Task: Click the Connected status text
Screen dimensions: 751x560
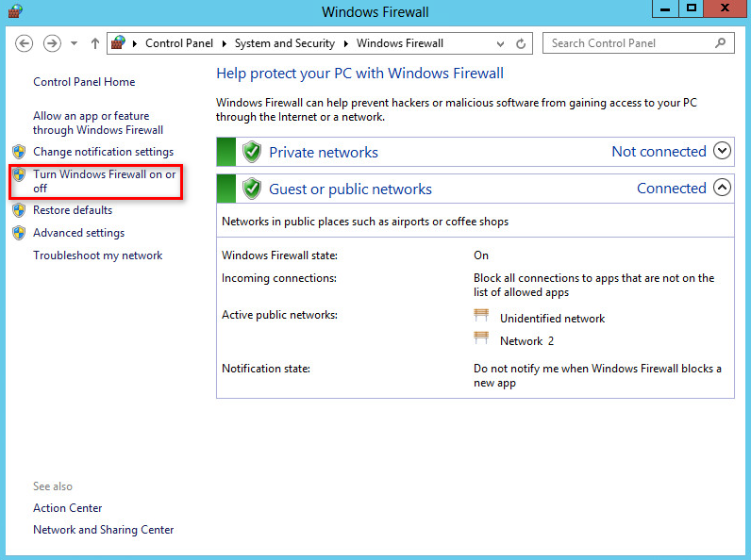Action: click(672, 189)
